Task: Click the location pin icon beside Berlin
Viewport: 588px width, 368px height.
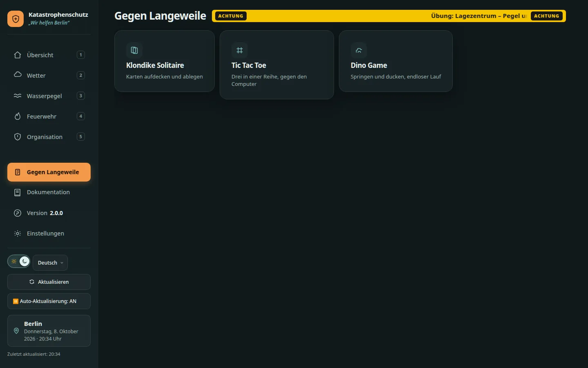Action: pos(16,331)
